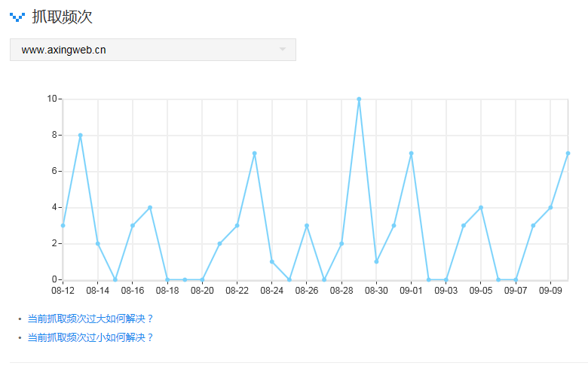Image resolution: width=588 pixels, height=372 pixels.
Task: Click the x-axis label 08-12
Action: click(63, 291)
